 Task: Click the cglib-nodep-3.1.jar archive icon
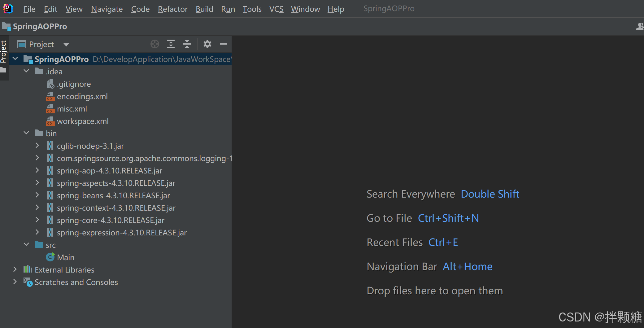(x=50, y=146)
